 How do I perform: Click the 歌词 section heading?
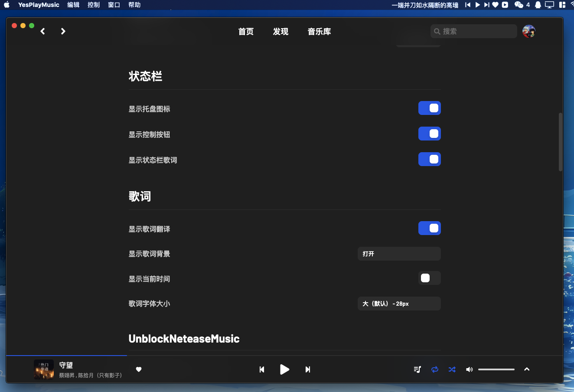[x=140, y=196]
